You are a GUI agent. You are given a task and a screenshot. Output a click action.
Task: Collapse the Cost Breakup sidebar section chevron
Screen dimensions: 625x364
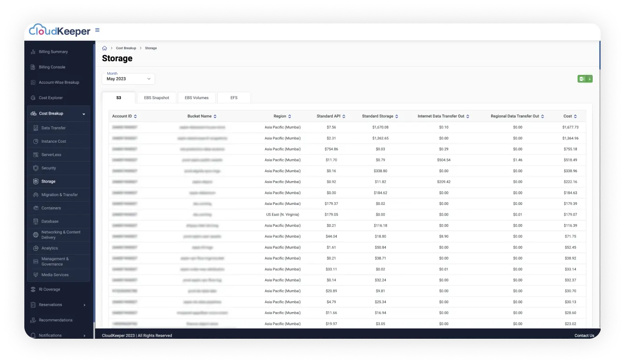(x=84, y=114)
